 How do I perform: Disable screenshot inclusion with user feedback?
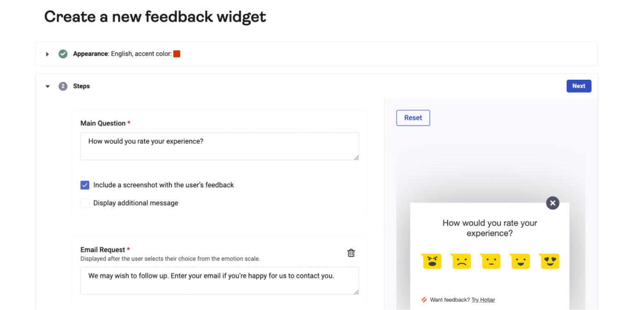(x=85, y=185)
